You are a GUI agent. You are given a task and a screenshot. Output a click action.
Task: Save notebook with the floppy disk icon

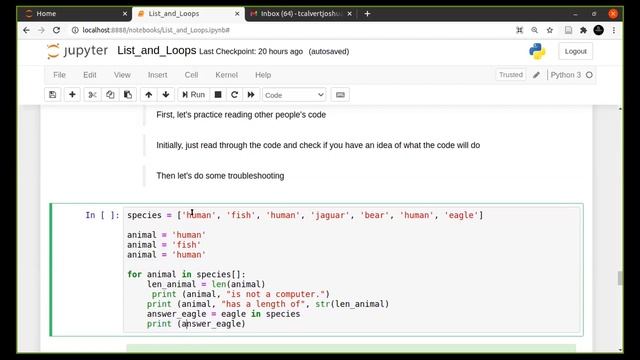click(x=53, y=95)
